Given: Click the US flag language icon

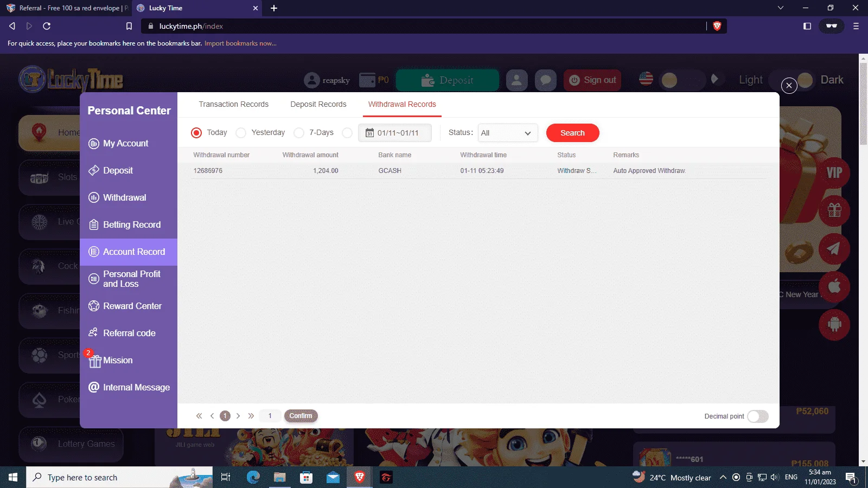Looking at the screenshot, I should coord(646,79).
